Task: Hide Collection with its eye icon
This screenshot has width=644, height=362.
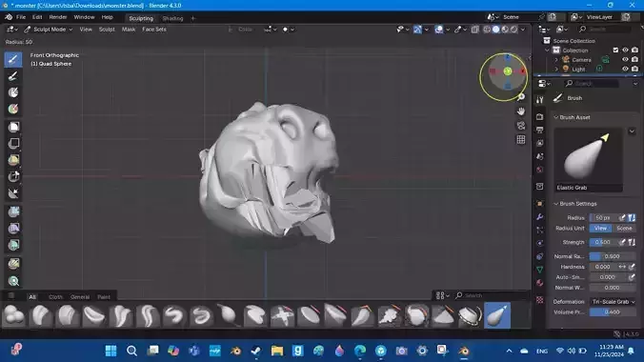Action: click(x=625, y=50)
